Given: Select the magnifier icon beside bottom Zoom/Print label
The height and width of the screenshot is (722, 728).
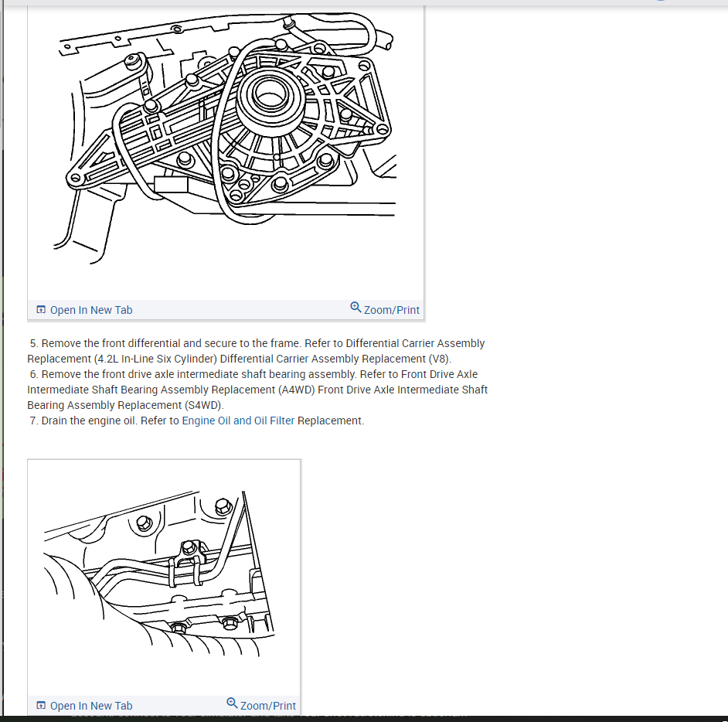Looking at the screenshot, I should point(232,703).
